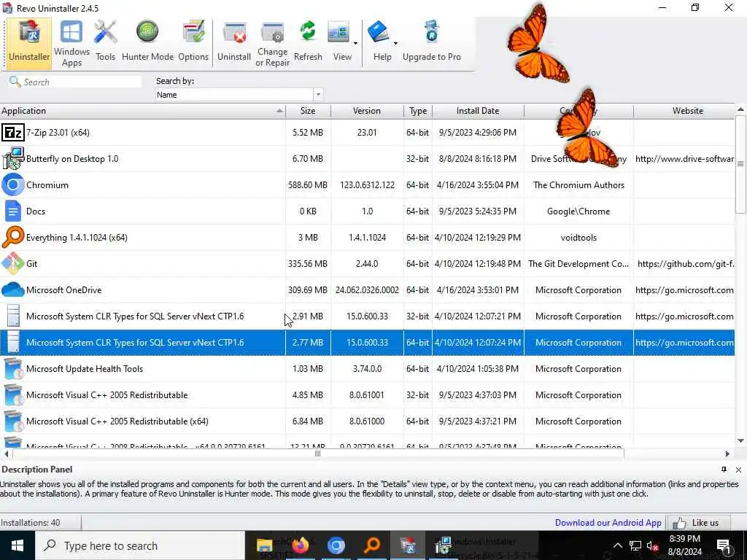Open Firefox from the taskbar
This screenshot has width=747, height=560.
(300, 545)
